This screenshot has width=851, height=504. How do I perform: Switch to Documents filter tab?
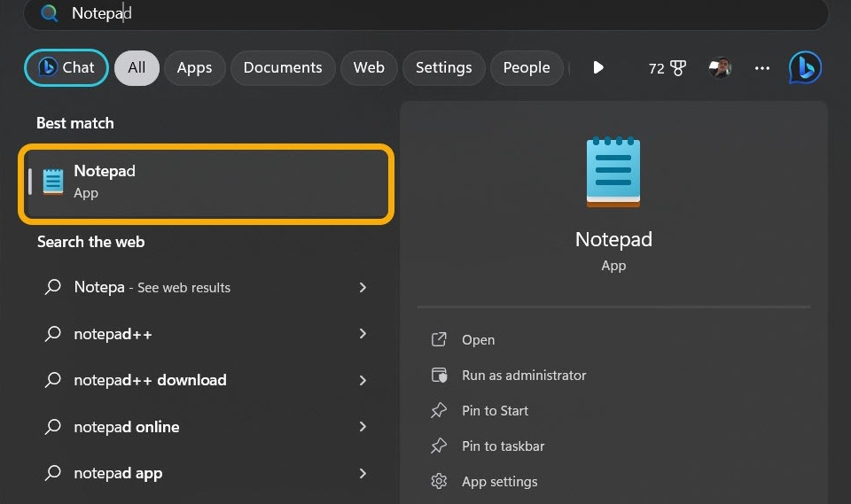click(283, 68)
